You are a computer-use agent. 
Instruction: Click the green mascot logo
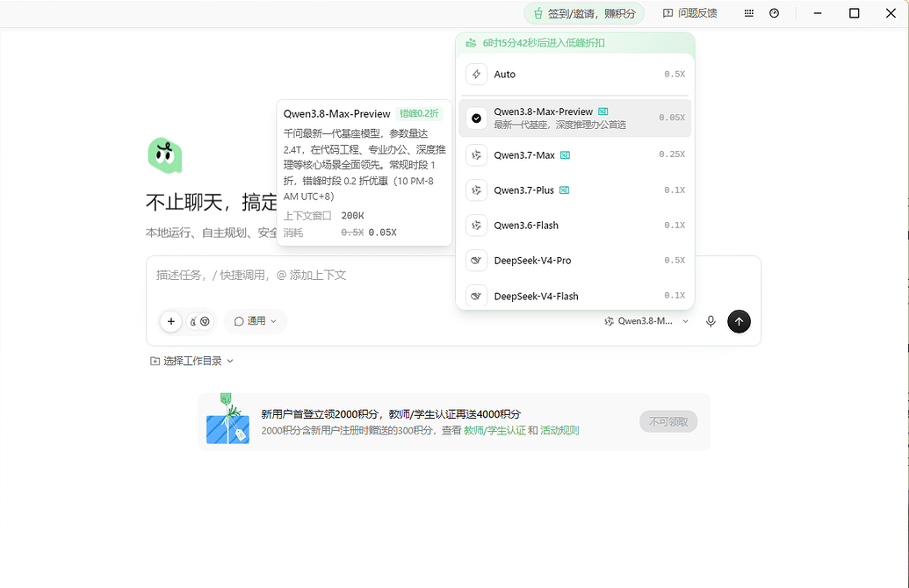tap(164, 156)
